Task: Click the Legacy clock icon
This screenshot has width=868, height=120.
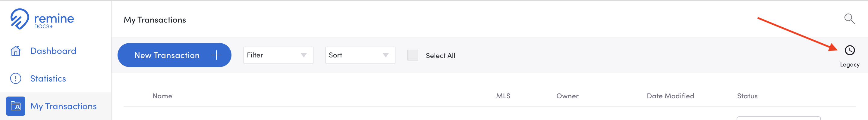Action: coord(850,51)
